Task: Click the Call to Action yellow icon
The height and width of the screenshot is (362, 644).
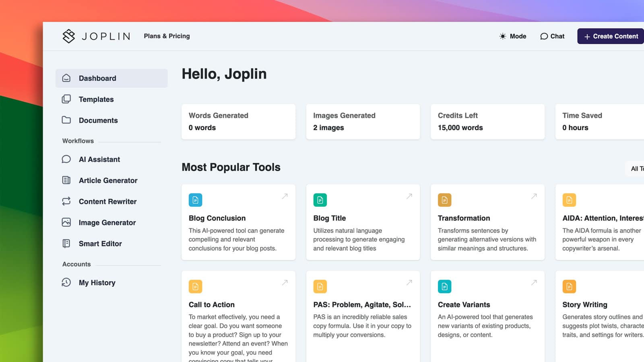Action: [x=196, y=286]
